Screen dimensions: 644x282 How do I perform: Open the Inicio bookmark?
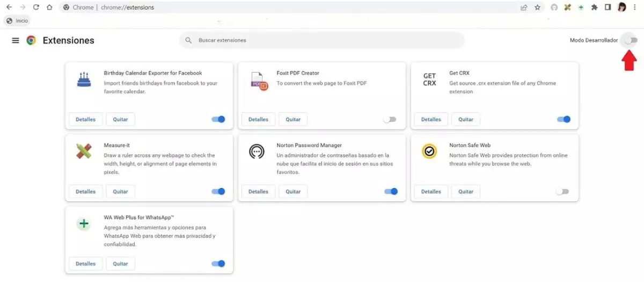[x=17, y=20]
